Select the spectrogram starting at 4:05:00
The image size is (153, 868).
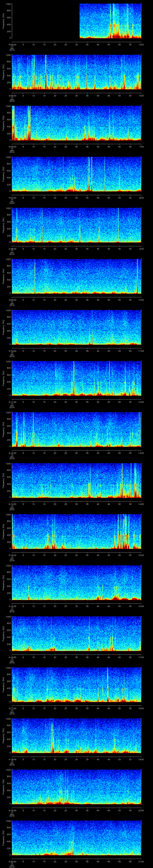click(x=77, y=72)
